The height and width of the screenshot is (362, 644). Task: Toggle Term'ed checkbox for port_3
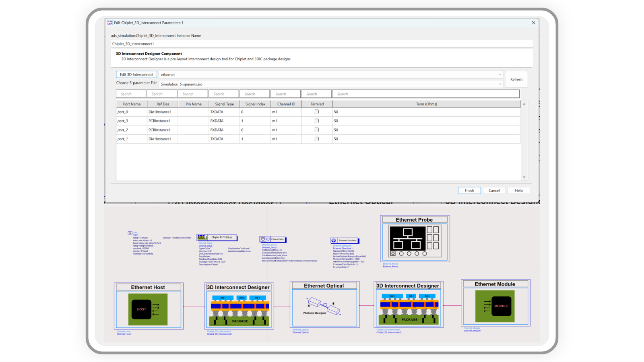click(x=317, y=121)
